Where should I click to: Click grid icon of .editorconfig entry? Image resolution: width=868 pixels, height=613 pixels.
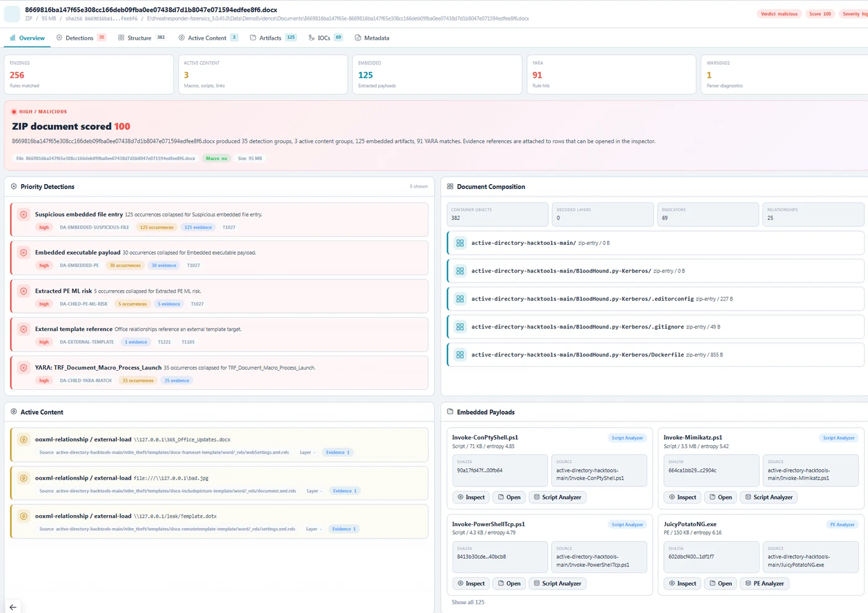[x=460, y=299]
